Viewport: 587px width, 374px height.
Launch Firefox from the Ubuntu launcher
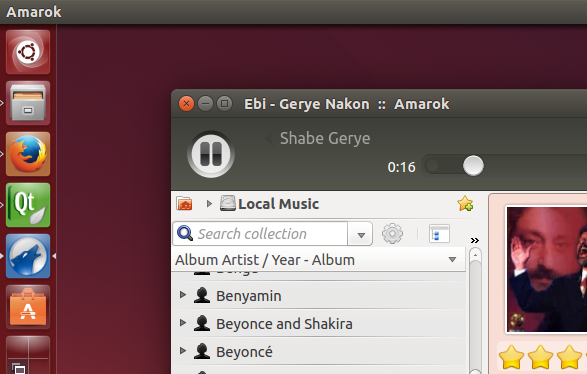pyautogui.click(x=28, y=154)
